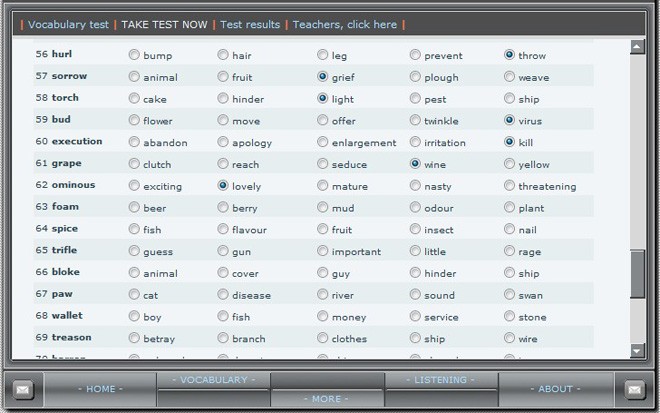Open the Vocabulary menu in bottom bar
The height and width of the screenshot is (413, 660).
click(x=213, y=380)
